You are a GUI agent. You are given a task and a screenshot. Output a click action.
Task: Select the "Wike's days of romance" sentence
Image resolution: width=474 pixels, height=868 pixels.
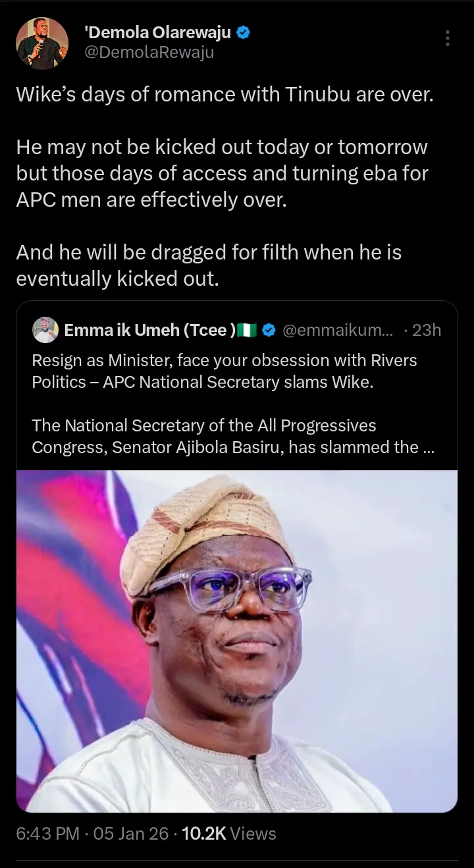tap(224, 94)
